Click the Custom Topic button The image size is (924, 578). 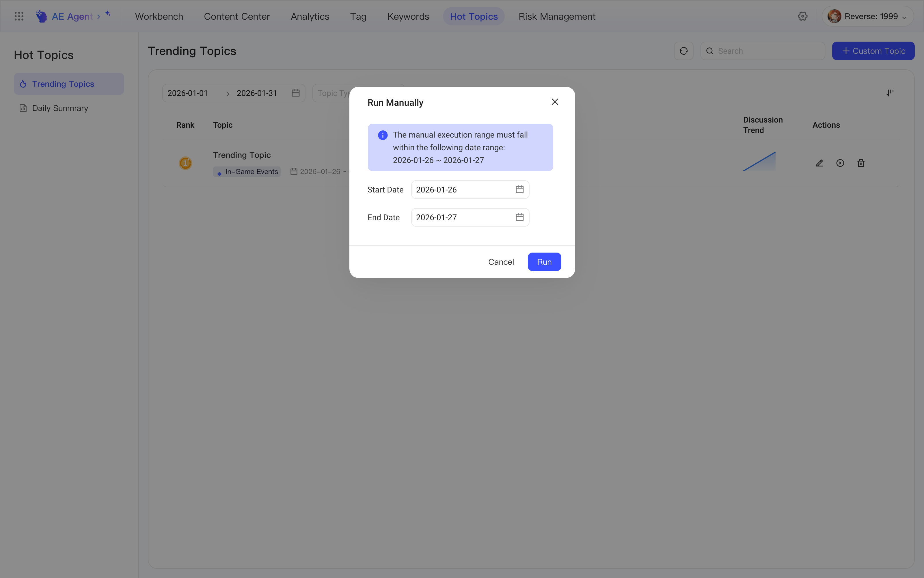point(873,51)
